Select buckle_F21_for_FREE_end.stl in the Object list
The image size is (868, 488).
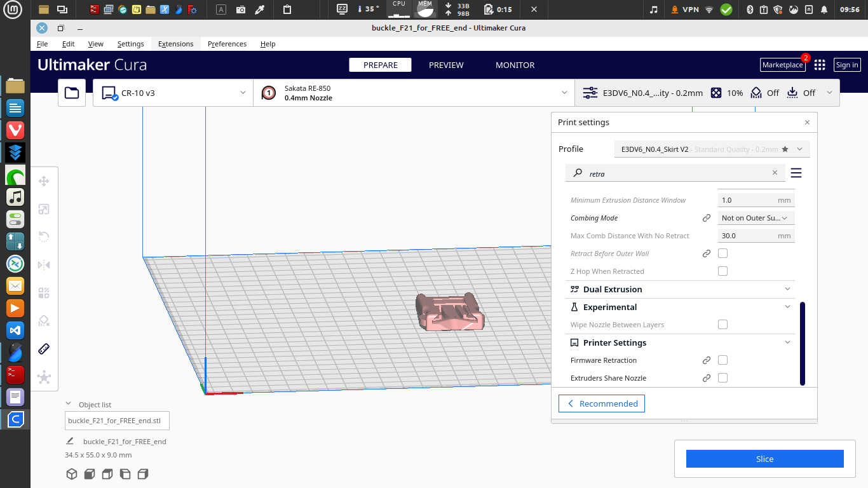(x=117, y=421)
